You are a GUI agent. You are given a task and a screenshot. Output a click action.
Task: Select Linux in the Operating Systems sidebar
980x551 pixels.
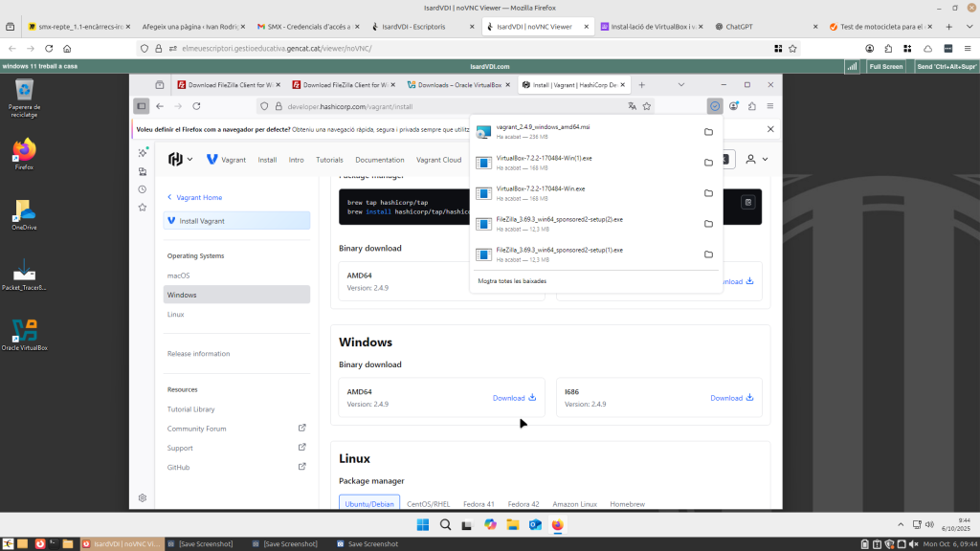pyautogui.click(x=176, y=314)
